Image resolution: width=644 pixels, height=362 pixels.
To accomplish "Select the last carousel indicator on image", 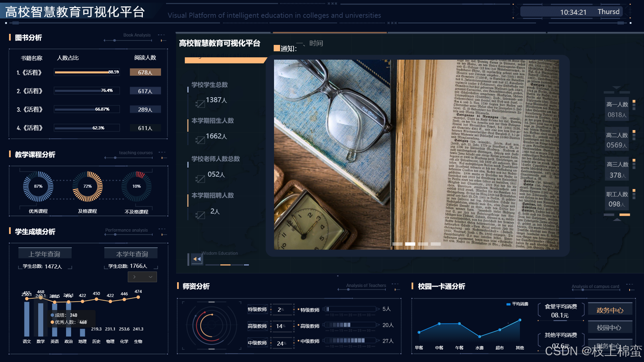I will point(435,244).
